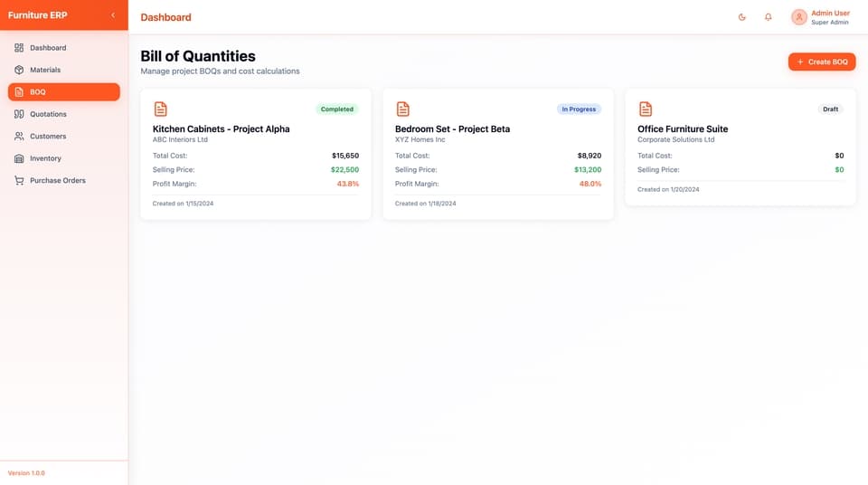Click the Dashboard header breadcrumb title

tap(165, 17)
